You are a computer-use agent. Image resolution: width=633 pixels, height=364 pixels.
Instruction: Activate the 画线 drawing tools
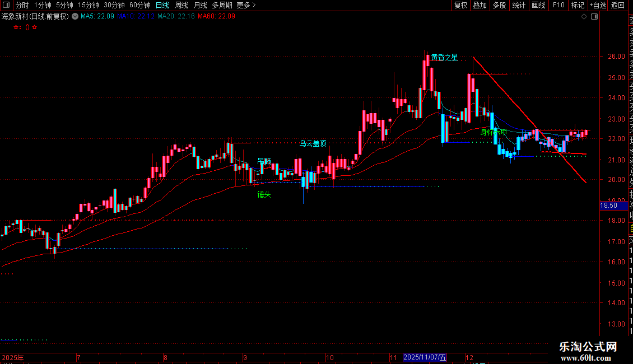[538, 5]
